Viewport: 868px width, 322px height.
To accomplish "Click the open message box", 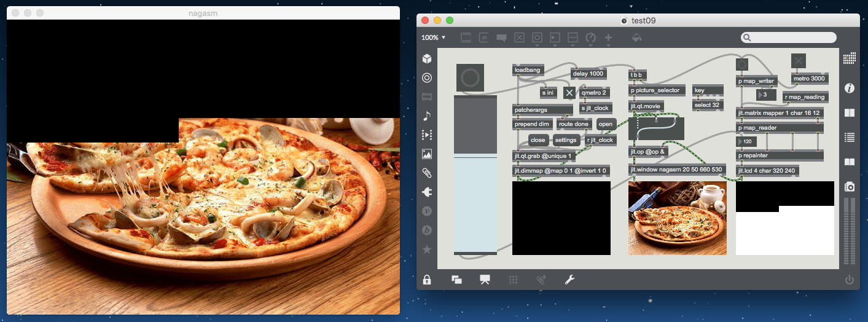I will point(605,124).
